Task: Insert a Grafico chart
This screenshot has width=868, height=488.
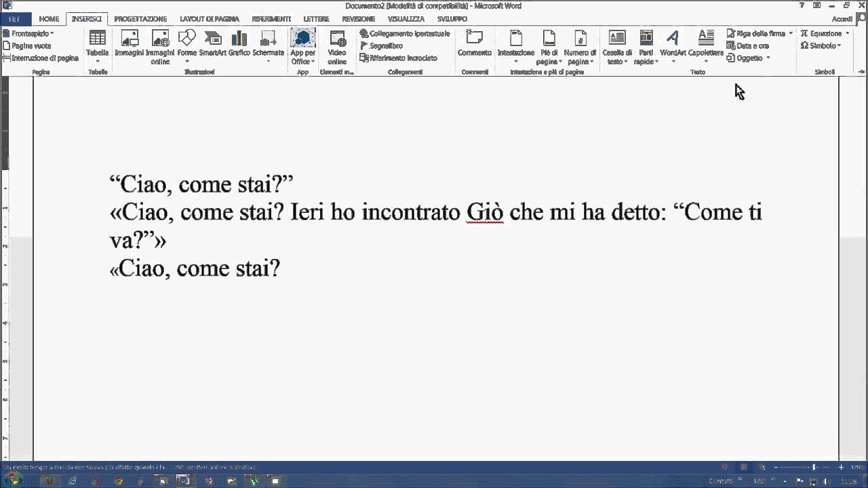Action: coord(239,43)
